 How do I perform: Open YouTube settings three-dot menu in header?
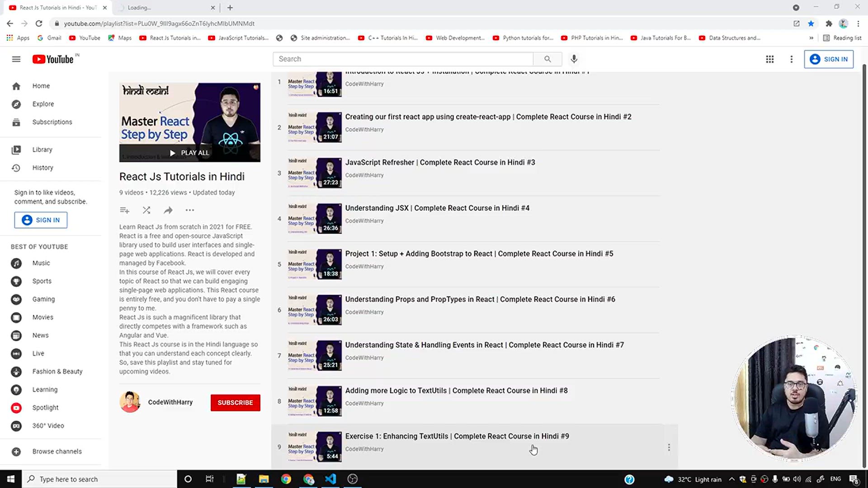[791, 59]
